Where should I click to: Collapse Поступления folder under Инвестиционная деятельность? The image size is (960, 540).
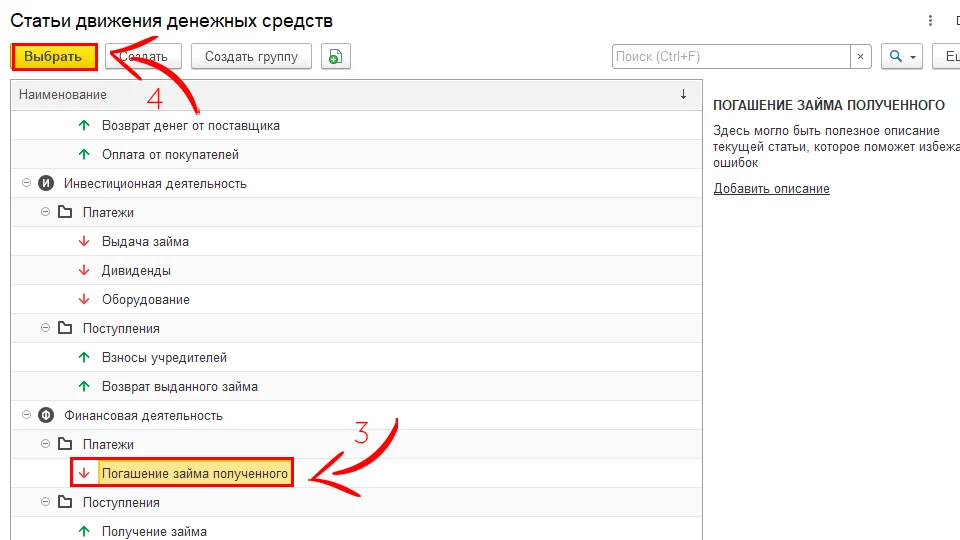(45, 329)
